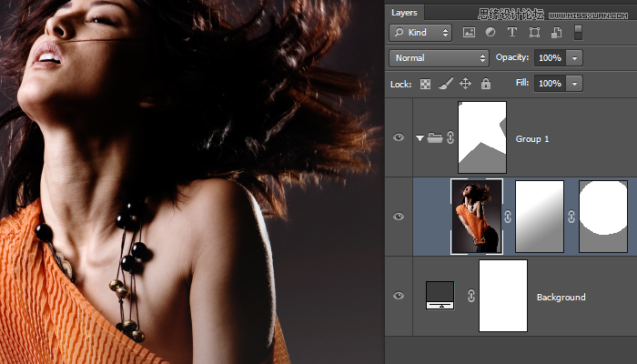Open the Kind filter dropdown
This screenshot has height=364, width=637.
tap(420, 33)
